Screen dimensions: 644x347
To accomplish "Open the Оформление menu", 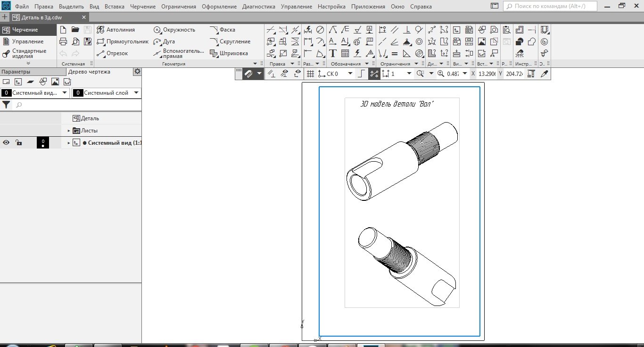I will (x=219, y=7).
